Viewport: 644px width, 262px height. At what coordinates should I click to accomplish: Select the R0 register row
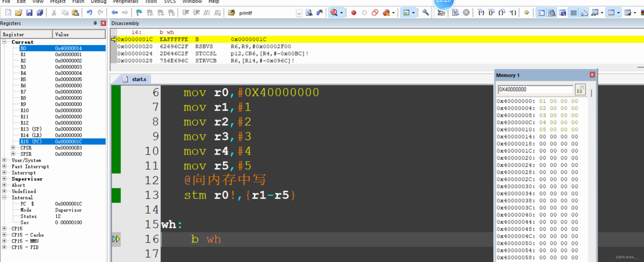62,48
